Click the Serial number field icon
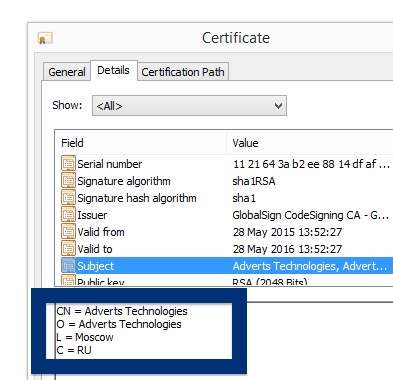This screenshot has height=380, width=393. click(68, 164)
